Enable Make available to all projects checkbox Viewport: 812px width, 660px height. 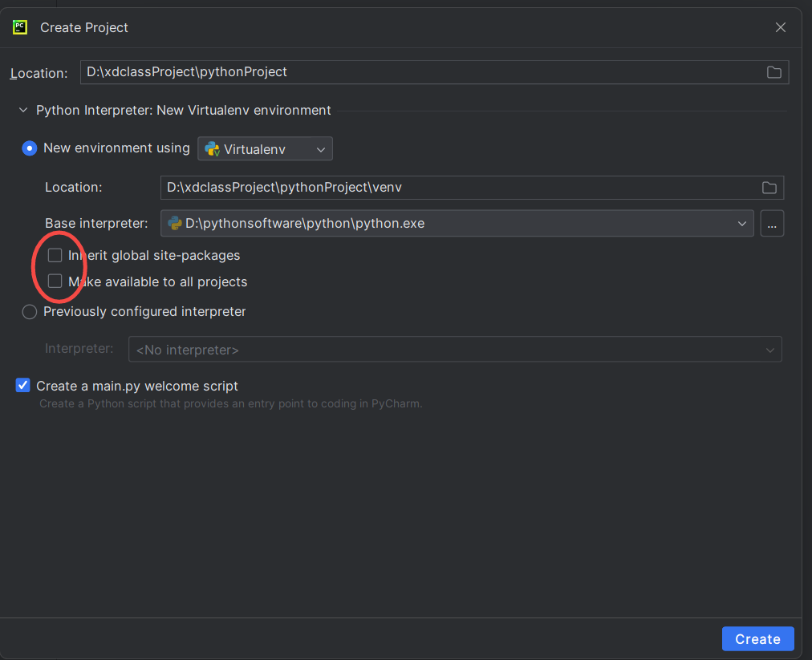[55, 281]
